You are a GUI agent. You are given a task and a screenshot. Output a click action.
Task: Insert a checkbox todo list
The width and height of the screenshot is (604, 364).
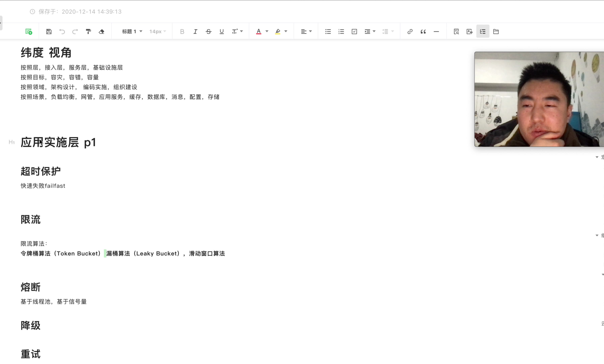point(354,32)
